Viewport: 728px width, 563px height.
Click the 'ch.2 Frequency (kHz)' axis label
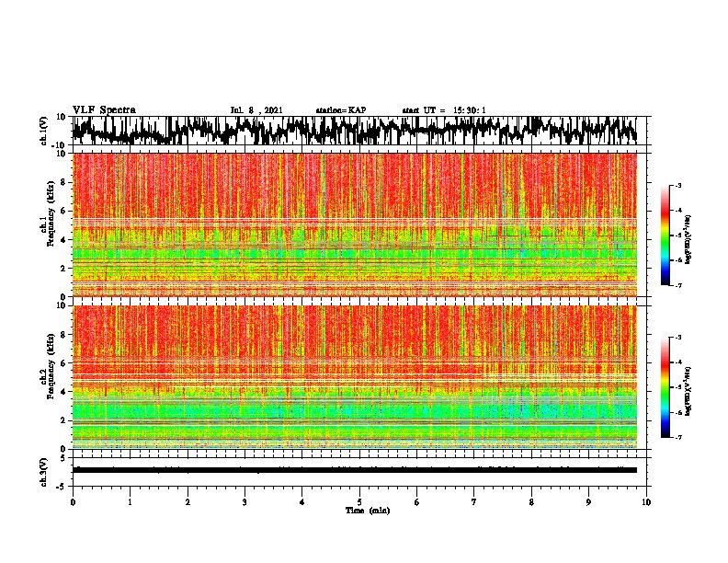[47, 366]
